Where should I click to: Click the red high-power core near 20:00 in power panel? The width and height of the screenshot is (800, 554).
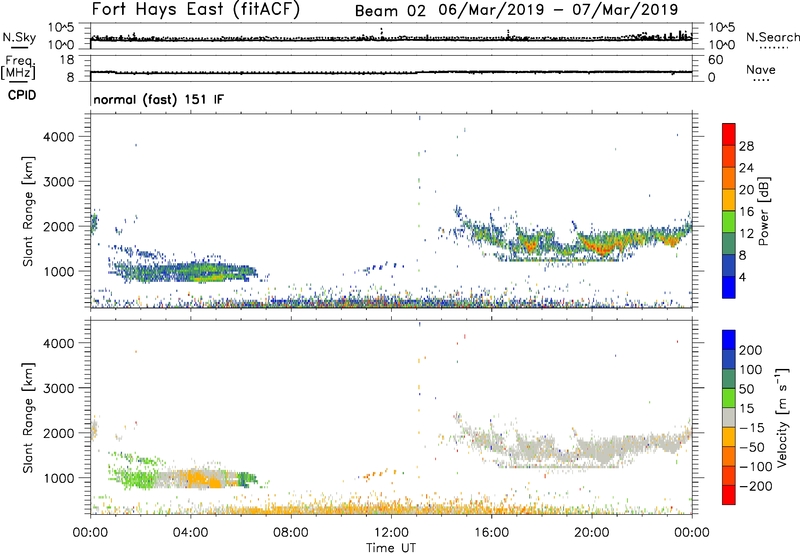click(x=602, y=247)
